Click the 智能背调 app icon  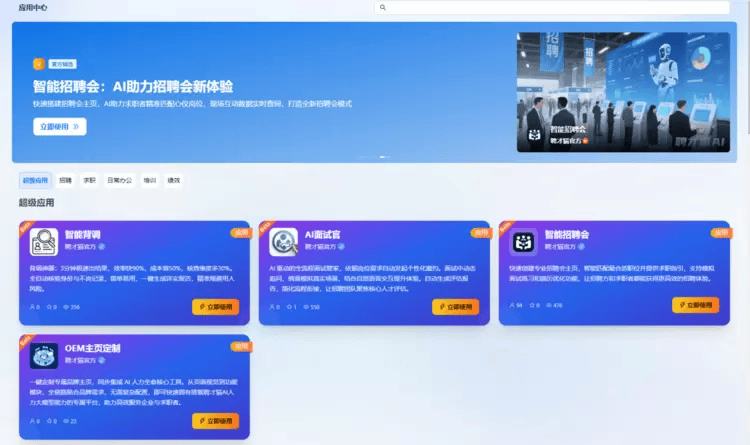(x=44, y=242)
